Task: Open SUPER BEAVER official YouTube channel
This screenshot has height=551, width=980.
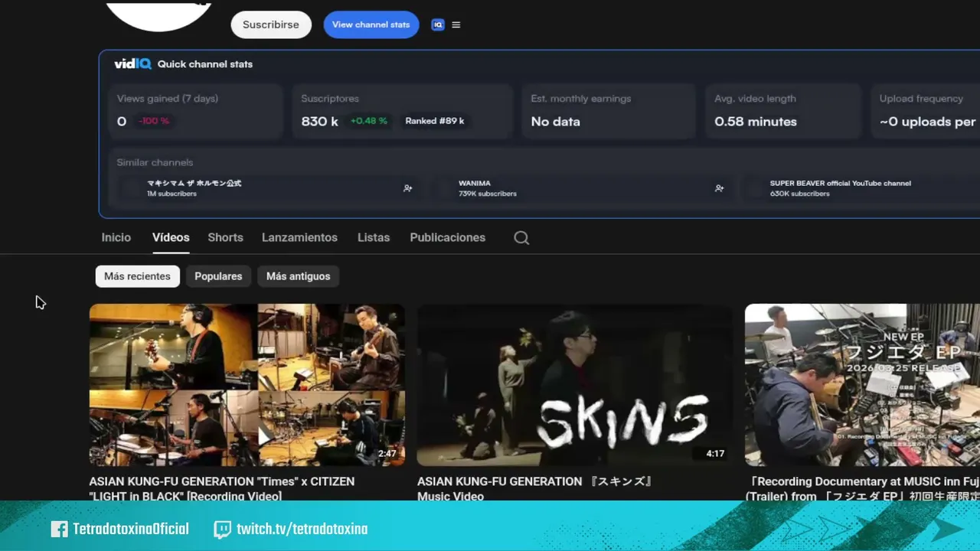Action: 841,184
